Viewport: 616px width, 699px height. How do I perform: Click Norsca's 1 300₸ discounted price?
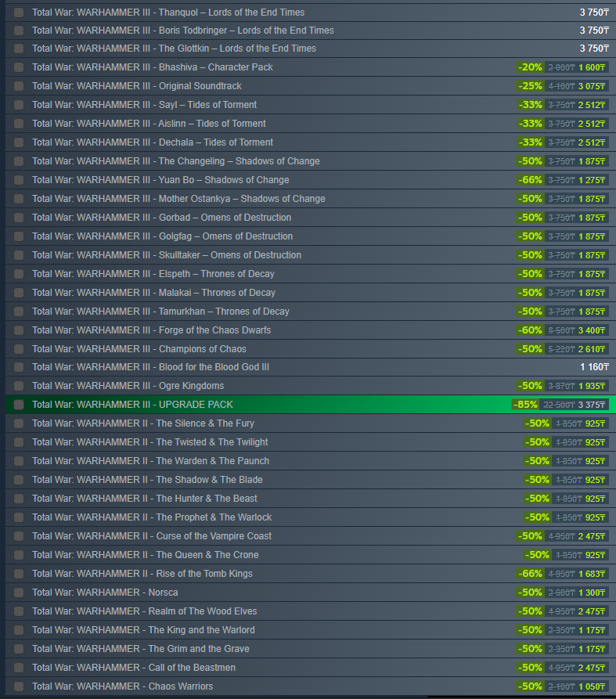(x=592, y=593)
